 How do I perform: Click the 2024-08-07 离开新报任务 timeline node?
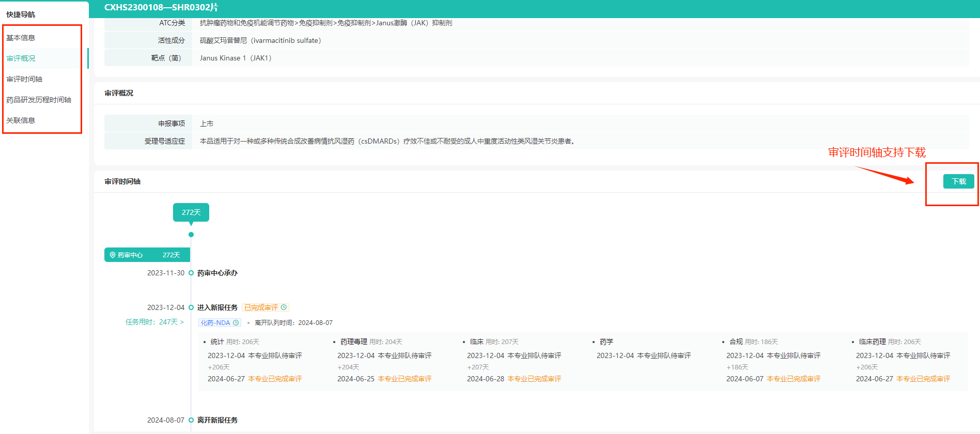191,420
